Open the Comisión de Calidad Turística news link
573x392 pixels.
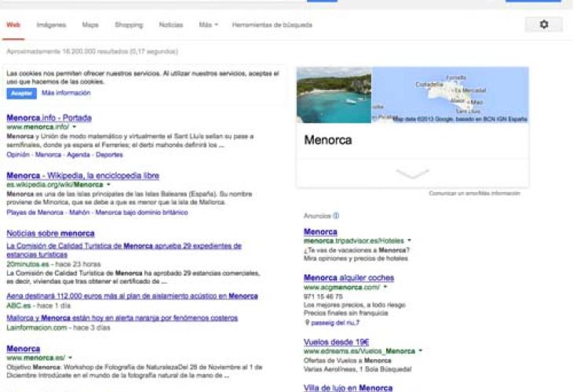124,250
